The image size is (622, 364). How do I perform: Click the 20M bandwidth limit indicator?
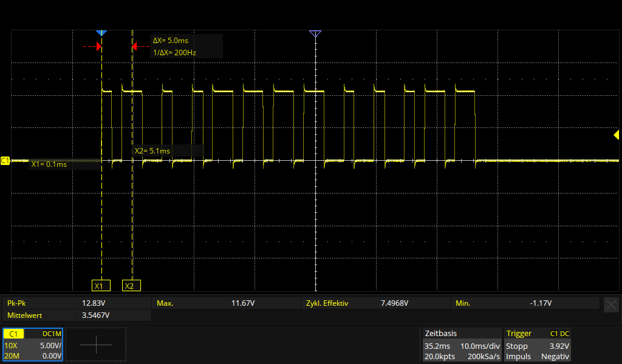12,356
